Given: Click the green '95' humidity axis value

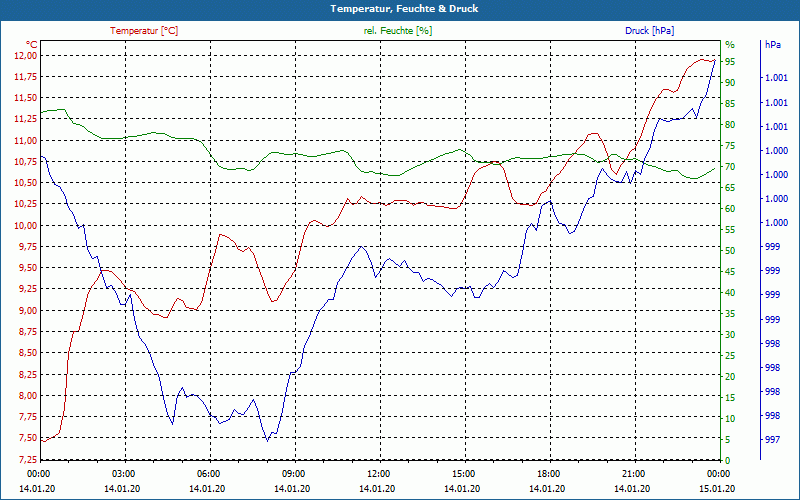Looking at the screenshot, I should pos(730,61).
